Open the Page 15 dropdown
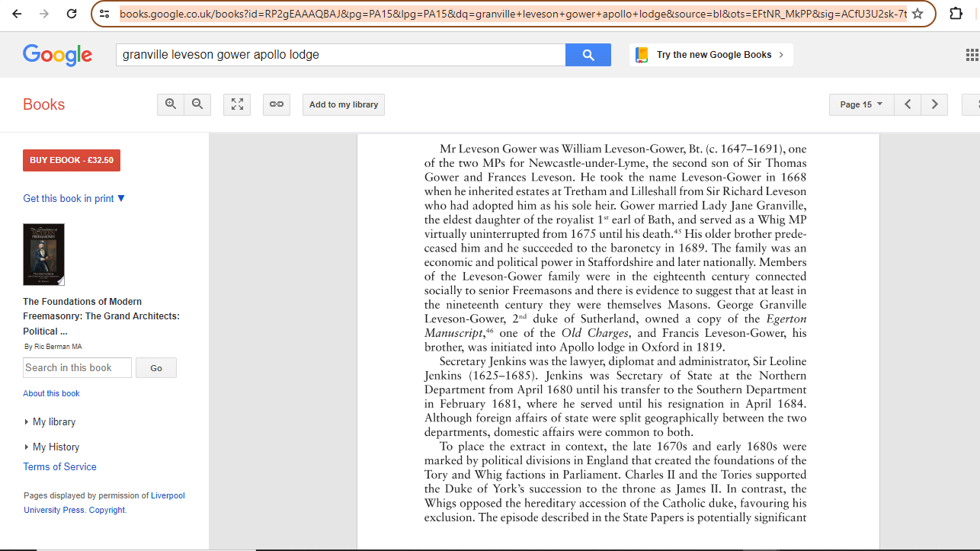The image size is (980, 551). [861, 104]
